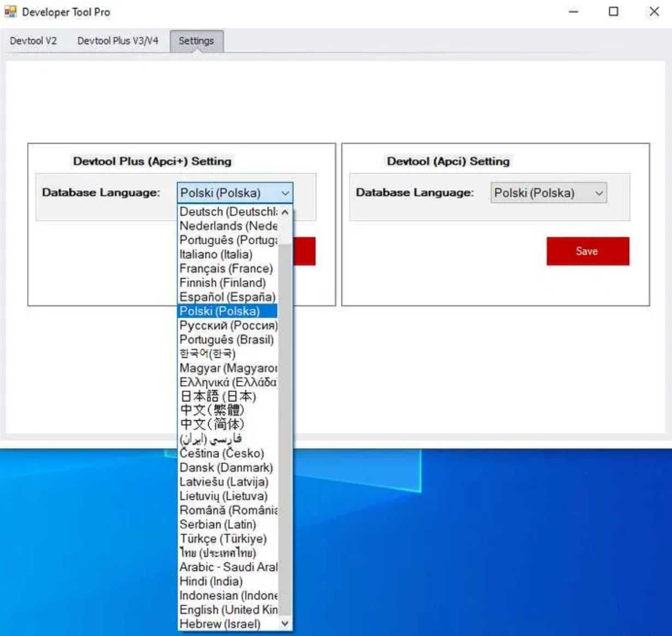672x636 pixels.
Task: Minimize the Developer Tool Pro window
Action: click(x=574, y=11)
